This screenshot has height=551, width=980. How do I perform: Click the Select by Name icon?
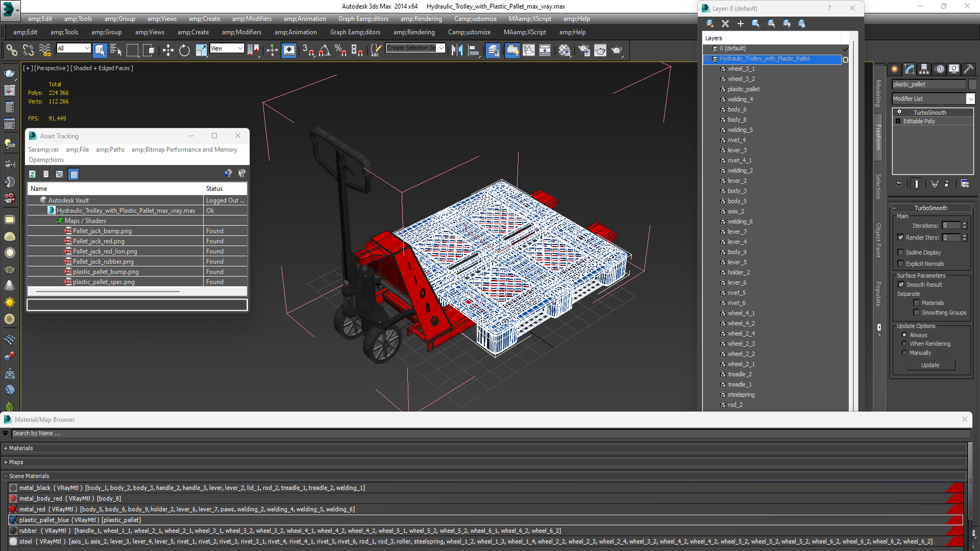click(116, 50)
